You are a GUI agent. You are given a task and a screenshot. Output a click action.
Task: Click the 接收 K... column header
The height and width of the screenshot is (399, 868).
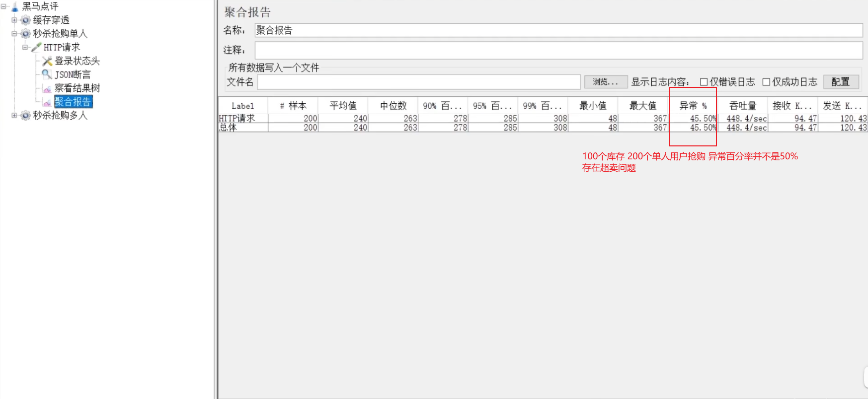pos(793,106)
